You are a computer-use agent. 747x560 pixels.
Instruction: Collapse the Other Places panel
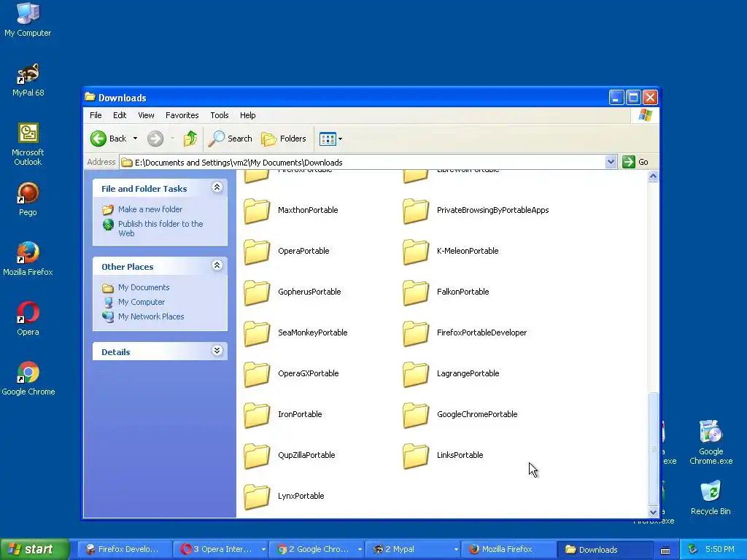217,265
